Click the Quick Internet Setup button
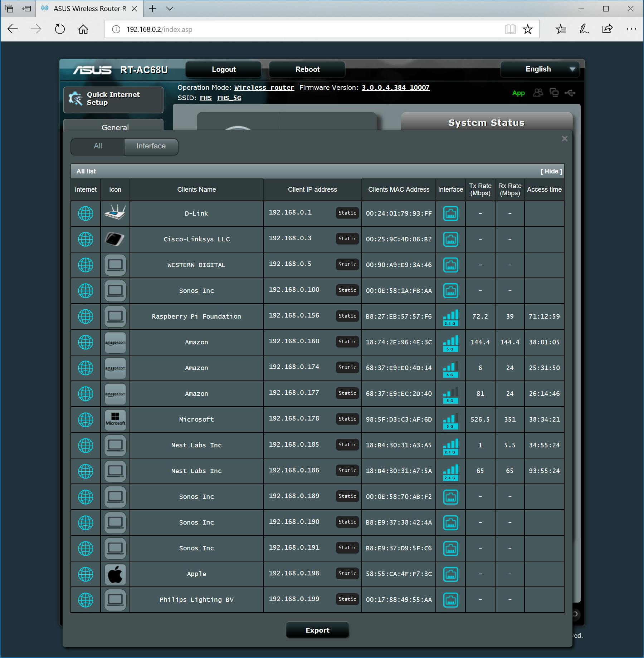644x658 pixels. coord(113,100)
